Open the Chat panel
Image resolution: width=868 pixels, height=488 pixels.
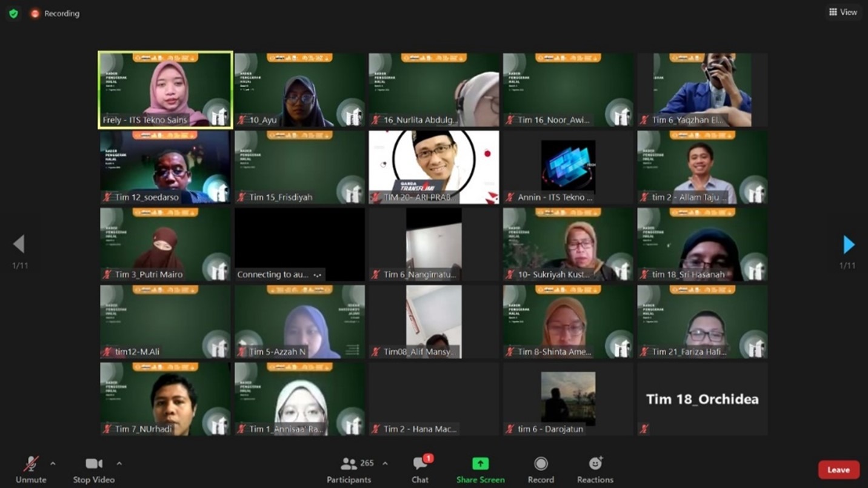tap(420, 470)
